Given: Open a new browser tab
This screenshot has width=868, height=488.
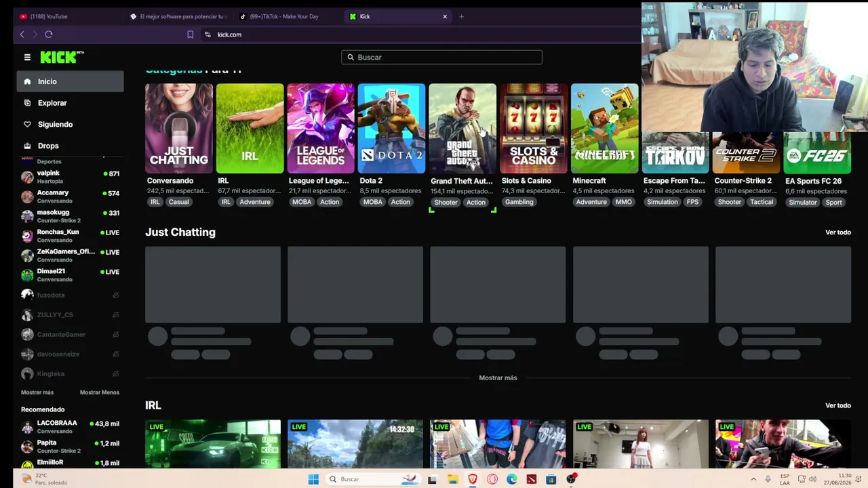Looking at the screenshot, I should 461,16.
